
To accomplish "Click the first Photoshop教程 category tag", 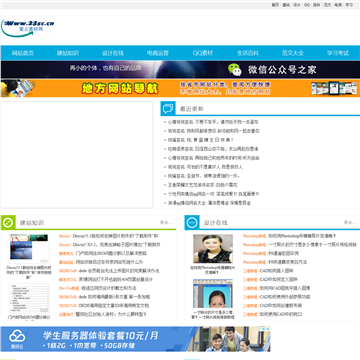I will pyautogui.click(x=254, y=236).
